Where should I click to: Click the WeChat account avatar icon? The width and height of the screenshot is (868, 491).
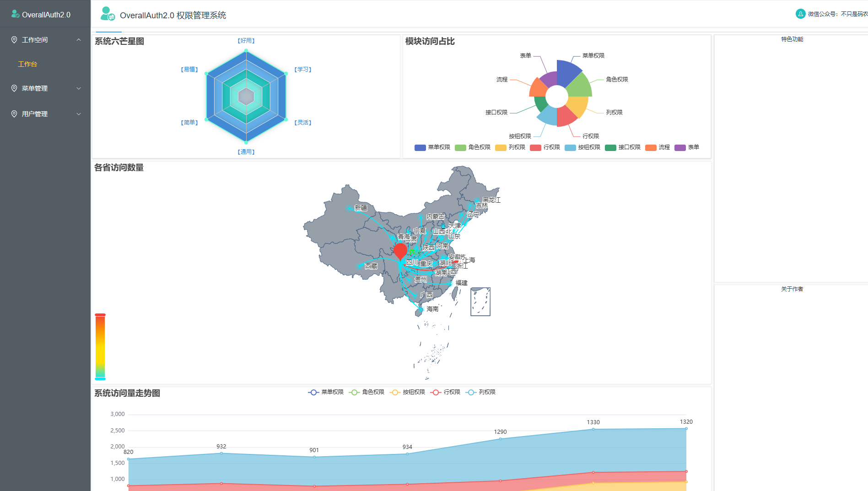[800, 14]
